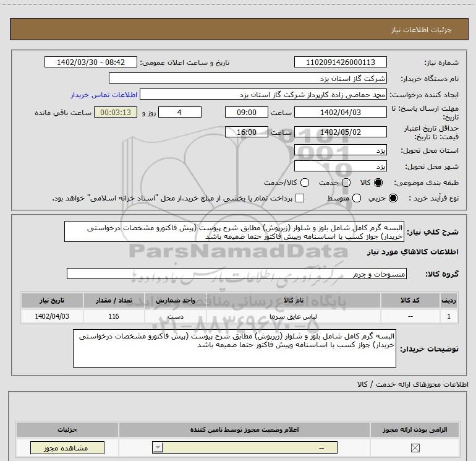Click the response deadline date 1402/04/03 field
Image resolution: width=476 pixels, height=461 pixels.
340,112
